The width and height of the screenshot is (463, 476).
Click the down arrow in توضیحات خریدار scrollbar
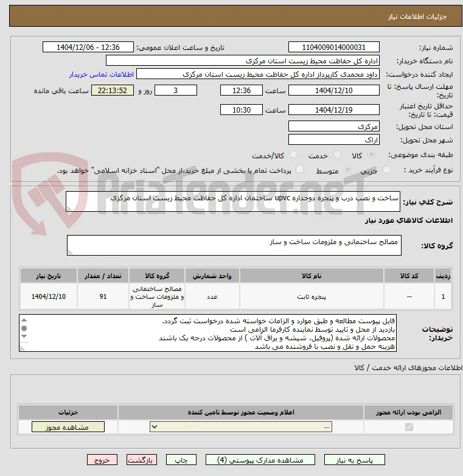24,337
